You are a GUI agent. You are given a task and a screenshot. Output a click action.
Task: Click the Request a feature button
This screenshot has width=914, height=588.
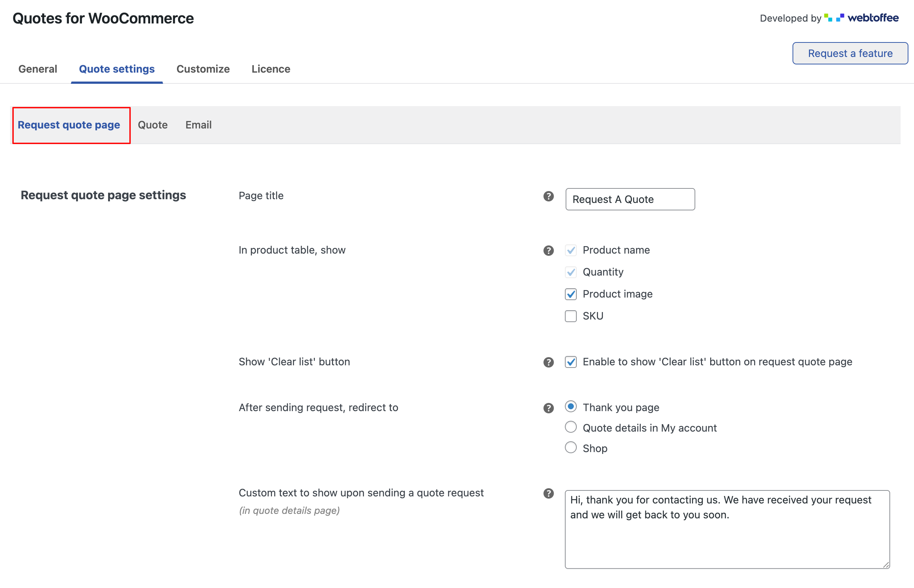coord(850,53)
